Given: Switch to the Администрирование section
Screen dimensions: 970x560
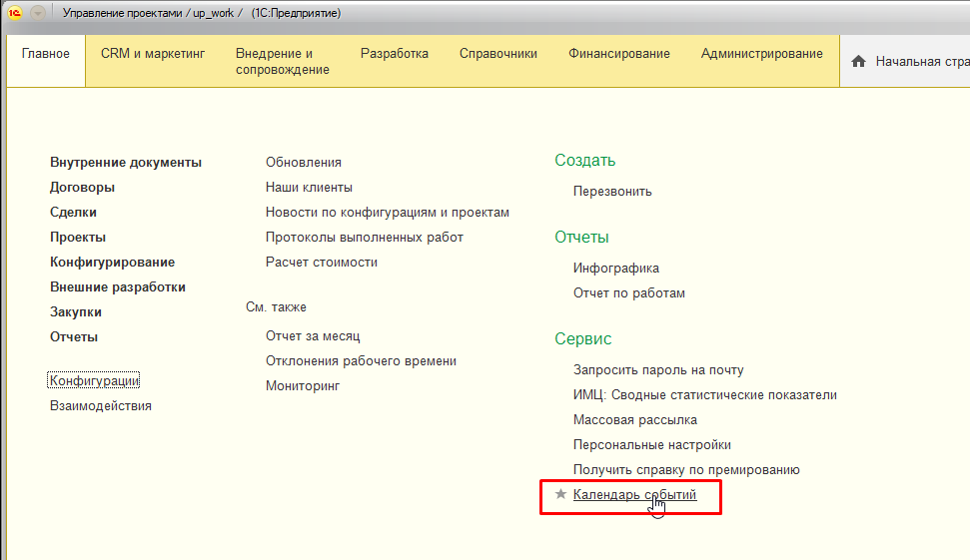Looking at the screenshot, I should tap(761, 54).
